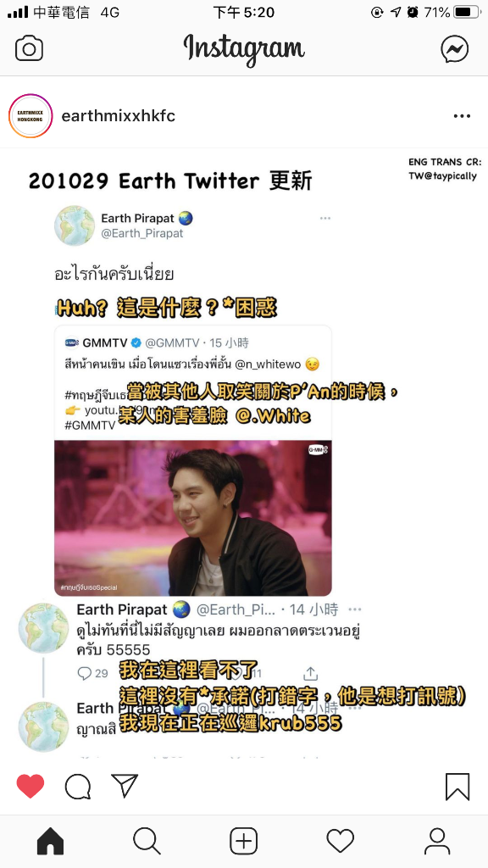488x868 pixels.
Task: Tap the GMMTV video still image
Action: pos(193,518)
